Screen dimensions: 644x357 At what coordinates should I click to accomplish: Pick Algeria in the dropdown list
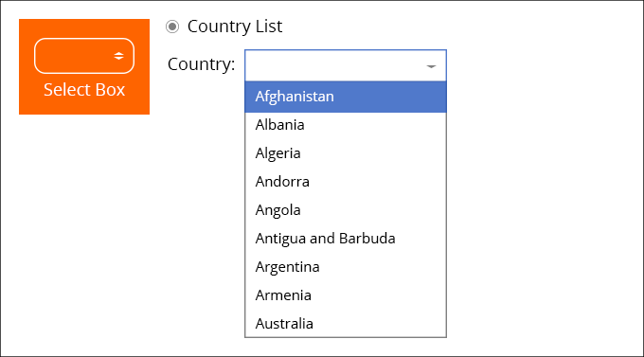(346, 153)
